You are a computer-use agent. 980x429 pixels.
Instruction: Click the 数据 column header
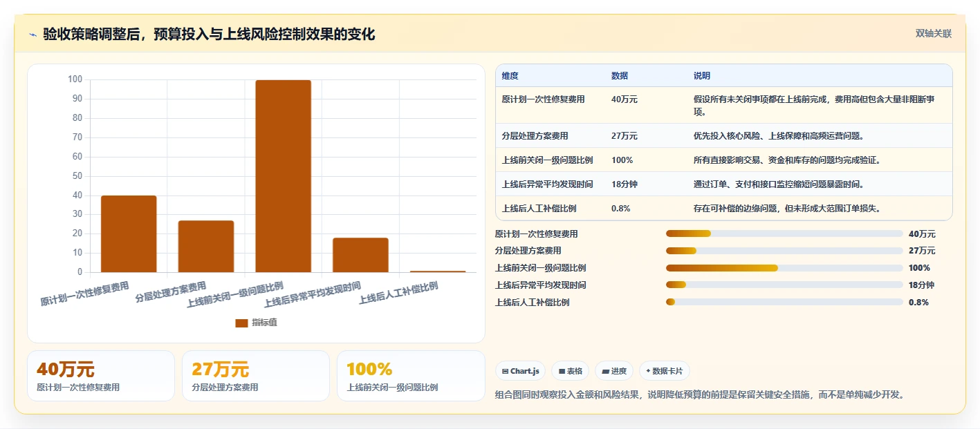(x=620, y=75)
